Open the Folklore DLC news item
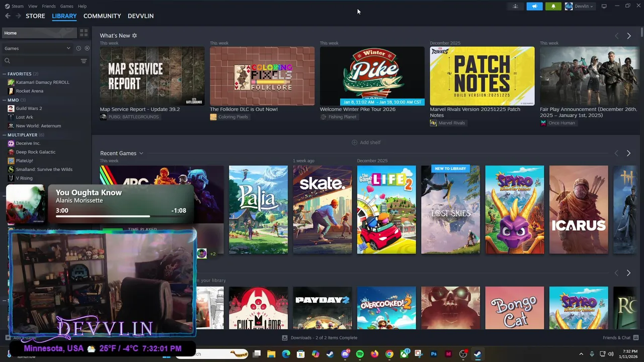 pos(262,76)
